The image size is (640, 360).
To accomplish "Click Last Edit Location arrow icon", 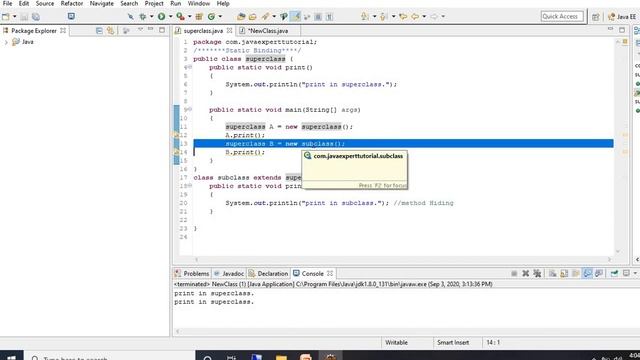I will (403, 17).
